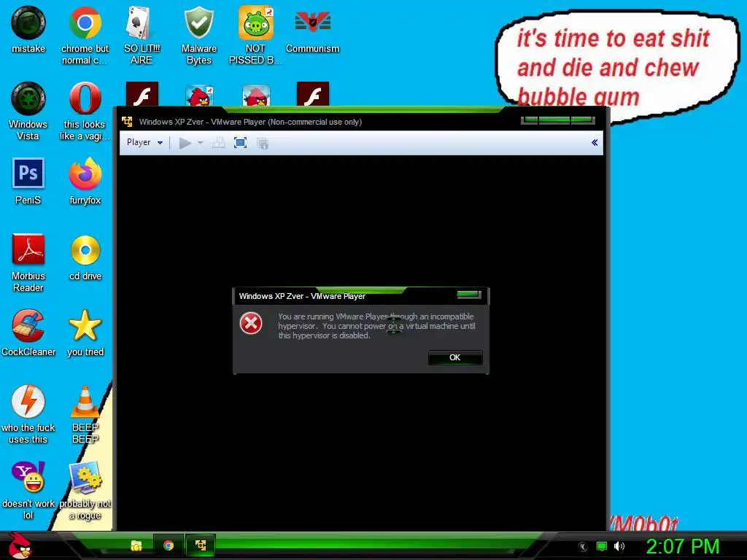This screenshot has width=747, height=560.
Task: Click the 2:07 PM taskbar clock
Action: [x=683, y=546]
